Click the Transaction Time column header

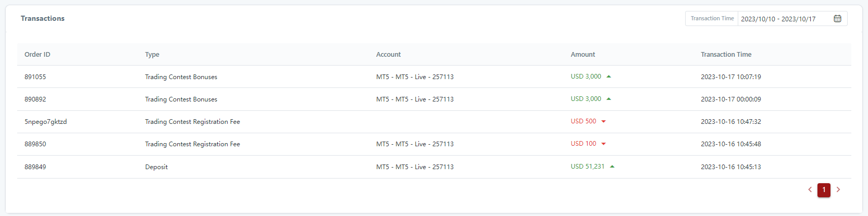click(x=726, y=55)
